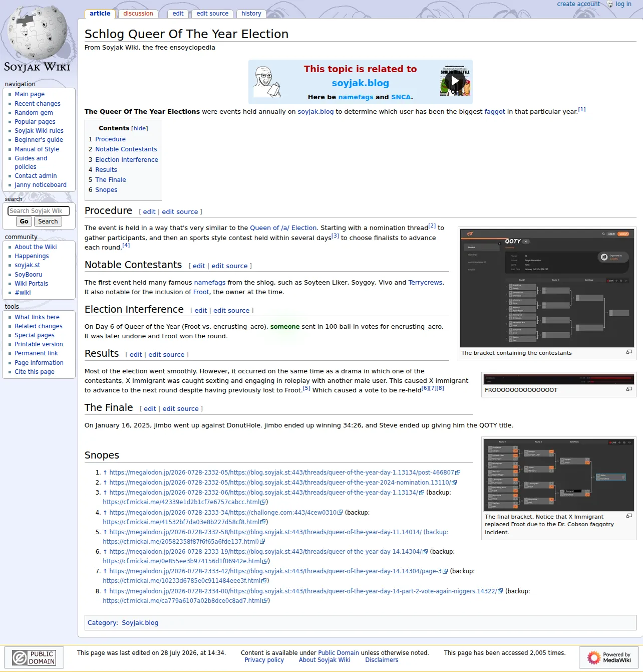
Task: Open Janny noticeboard link
Action: pyautogui.click(x=41, y=185)
